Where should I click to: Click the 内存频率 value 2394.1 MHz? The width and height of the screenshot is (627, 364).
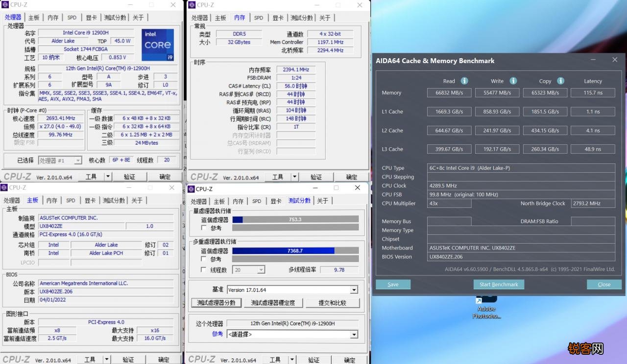pyautogui.click(x=296, y=70)
